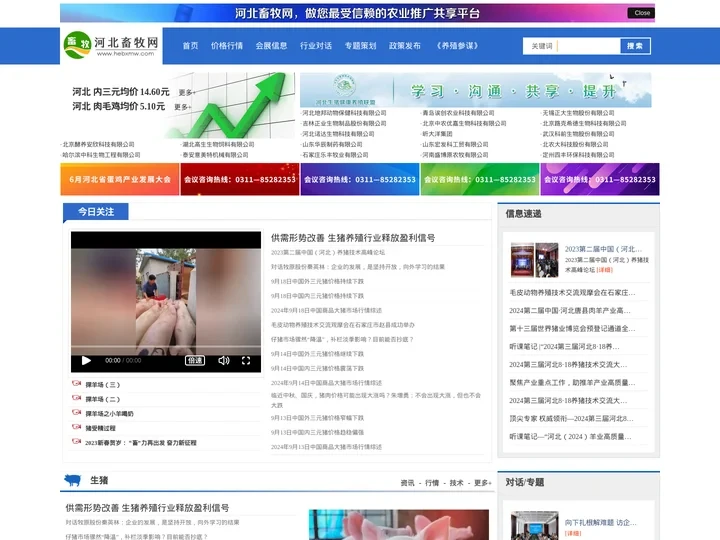Click the 河北畜牧网 site logo
Screen dimensions: 720x540
pyautogui.click(x=111, y=45)
